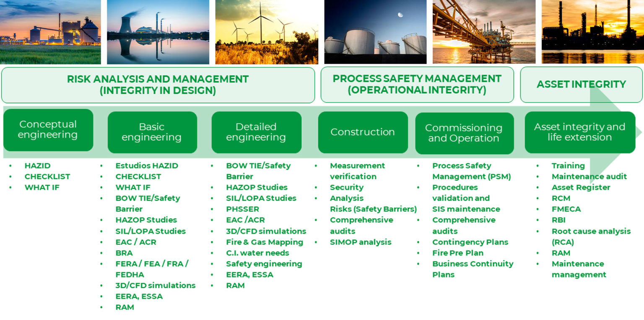Screen dimensions: 644x320
Task: Select the Process Safety Management header
Action: click(x=417, y=84)
